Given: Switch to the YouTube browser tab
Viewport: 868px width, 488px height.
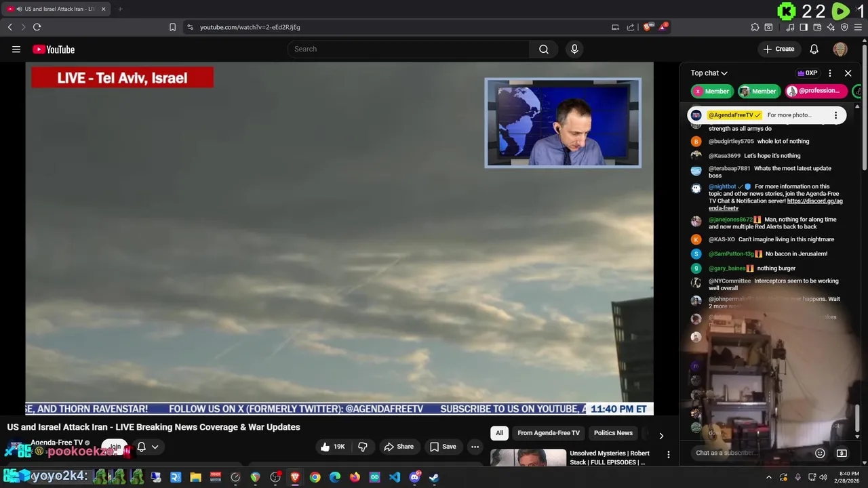Looking at the screenshot, I should point(56,9).
